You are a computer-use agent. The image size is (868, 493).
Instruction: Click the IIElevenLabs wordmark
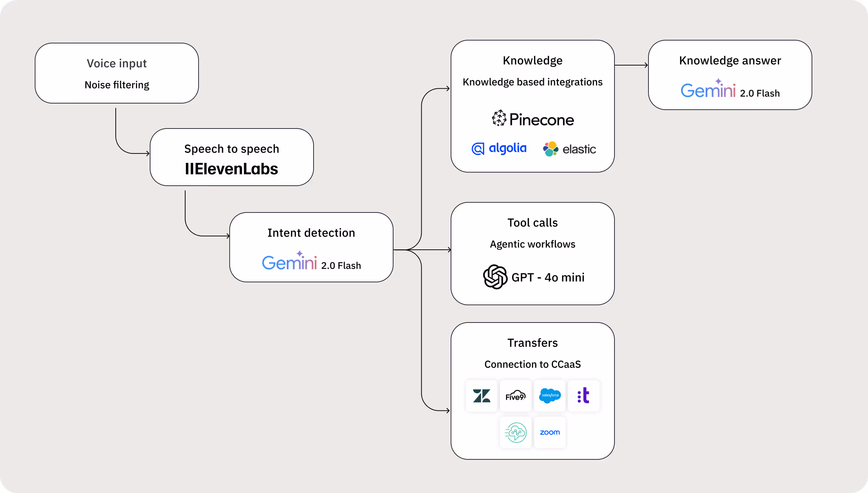click(231, 169)
